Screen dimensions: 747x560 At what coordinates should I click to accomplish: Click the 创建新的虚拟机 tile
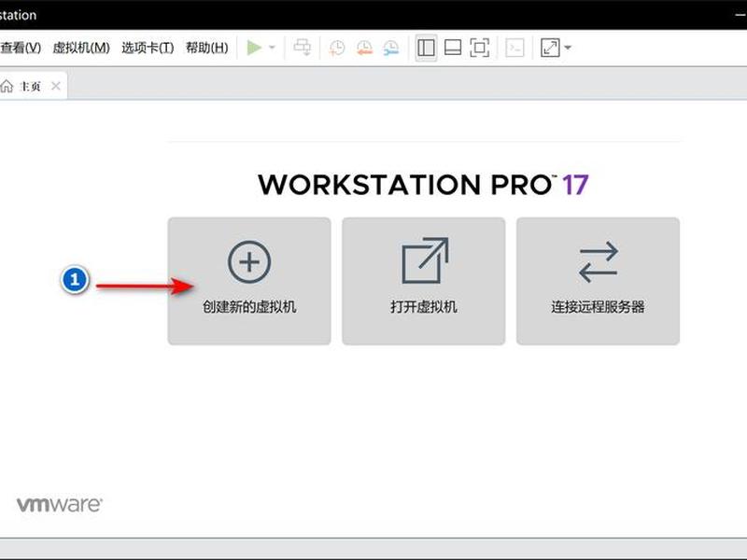point(249,281)
